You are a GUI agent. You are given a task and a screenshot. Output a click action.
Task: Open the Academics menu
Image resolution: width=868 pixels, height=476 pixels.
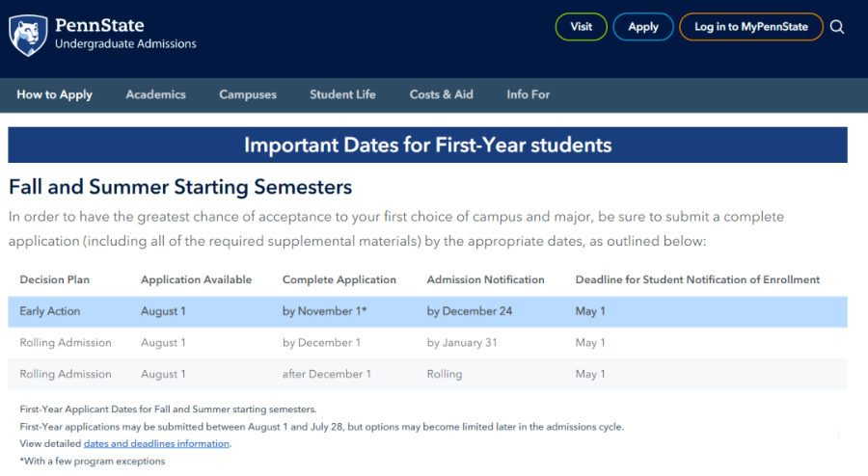pyautogui.click(x=155, y=94)
